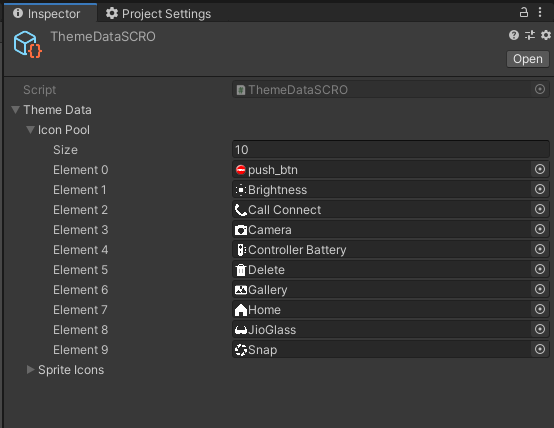Expand the Sprite Icons foldout

click(30, 370)
